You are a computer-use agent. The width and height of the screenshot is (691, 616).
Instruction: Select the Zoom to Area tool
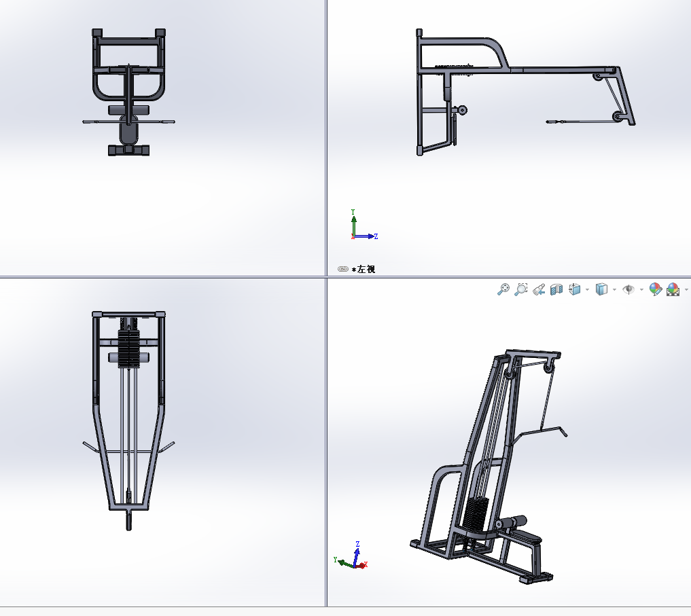pyautogui.click(x=521, y=289)
